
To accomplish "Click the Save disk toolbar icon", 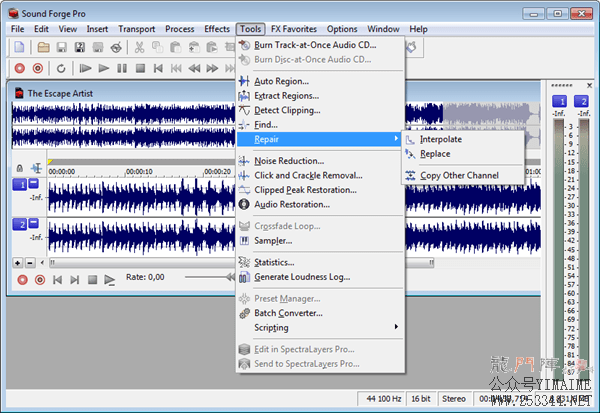I will [x=62, y=47].
